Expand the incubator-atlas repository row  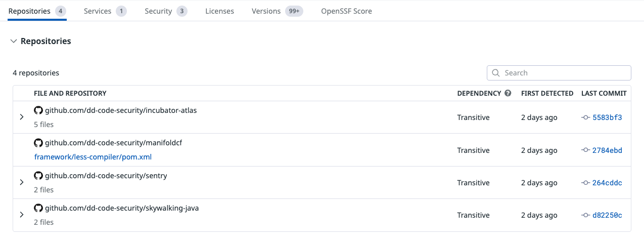(22, 117)
